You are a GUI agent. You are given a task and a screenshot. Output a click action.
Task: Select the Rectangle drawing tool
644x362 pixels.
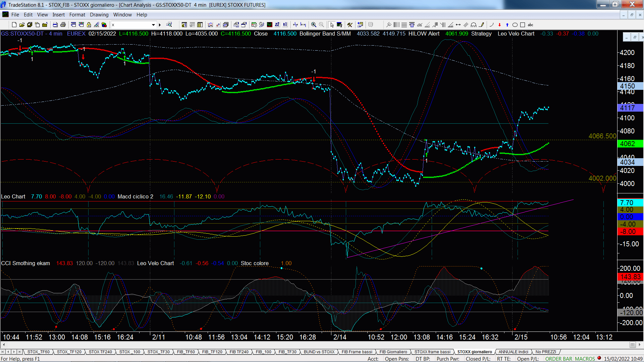point(523,25)
